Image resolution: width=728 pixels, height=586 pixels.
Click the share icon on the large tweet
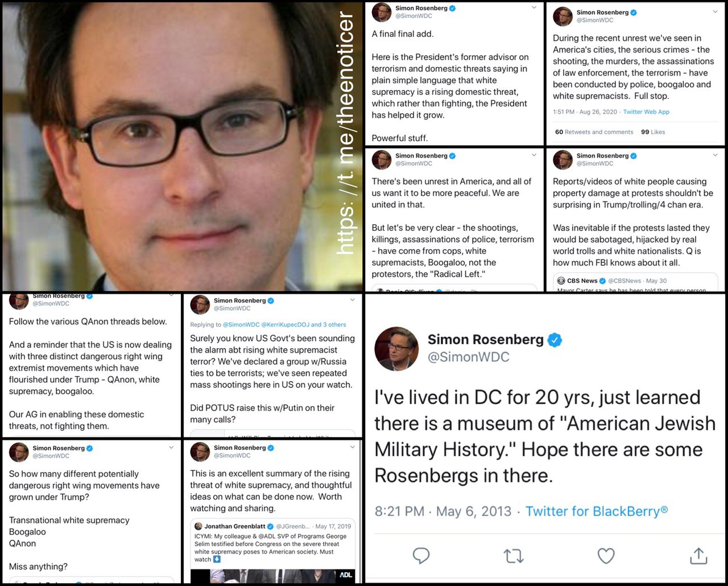coord(698,555)
